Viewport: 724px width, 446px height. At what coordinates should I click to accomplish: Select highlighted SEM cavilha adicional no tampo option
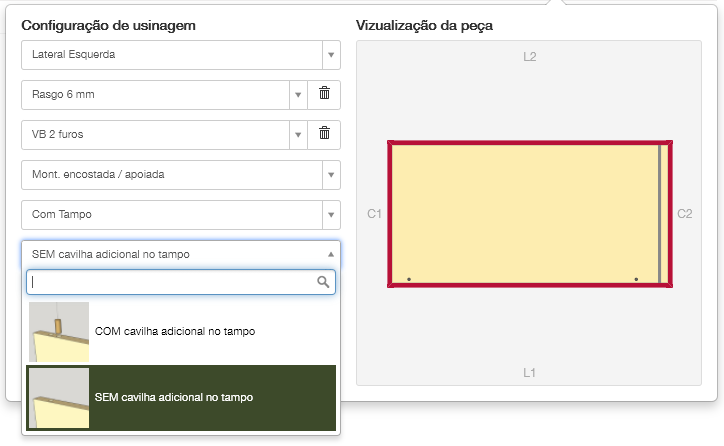coord(181,398)
